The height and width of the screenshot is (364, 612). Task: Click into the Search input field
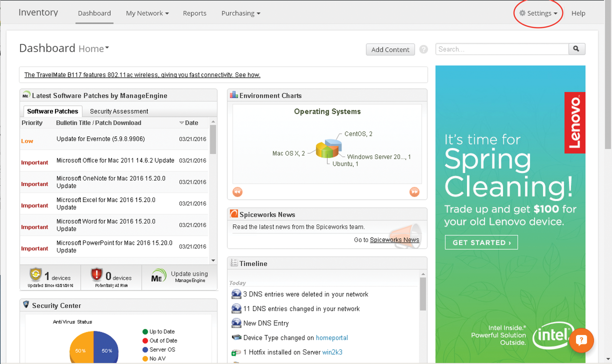502,49
